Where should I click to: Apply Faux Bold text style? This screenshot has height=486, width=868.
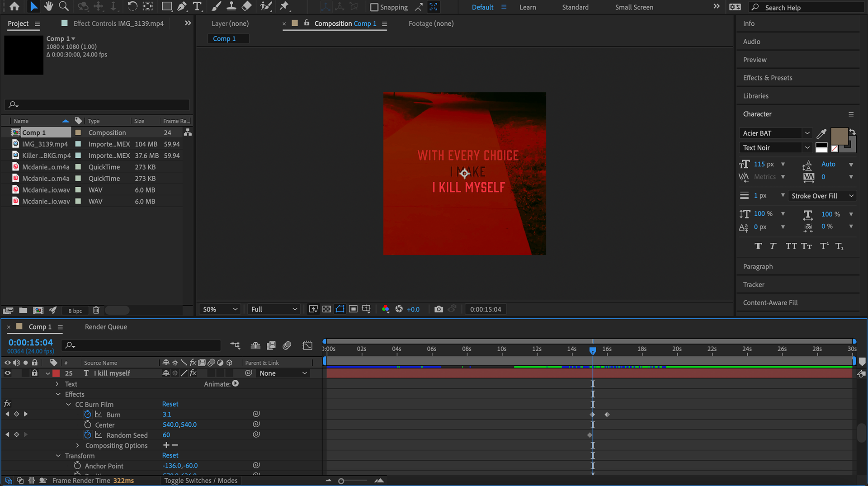[x=758, y=246]
